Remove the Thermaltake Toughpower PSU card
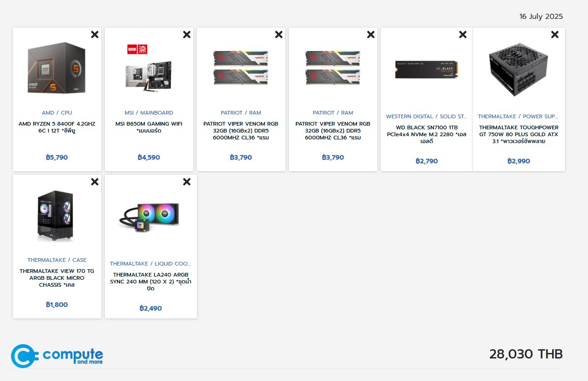The width and height of the screenshot is (588, 381). pyautogui.click(x=555, y=35)
